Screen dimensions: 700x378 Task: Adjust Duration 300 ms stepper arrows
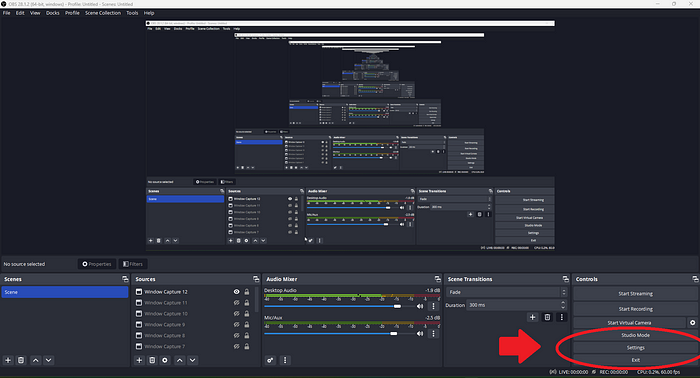[563, 305]
